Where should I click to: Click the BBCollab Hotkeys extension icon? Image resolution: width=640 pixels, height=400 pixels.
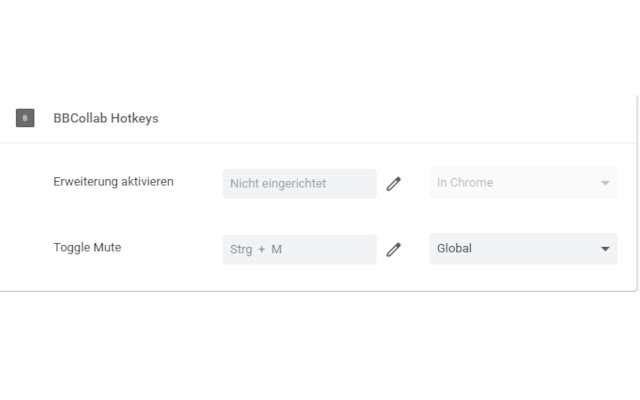click(25, 118)
